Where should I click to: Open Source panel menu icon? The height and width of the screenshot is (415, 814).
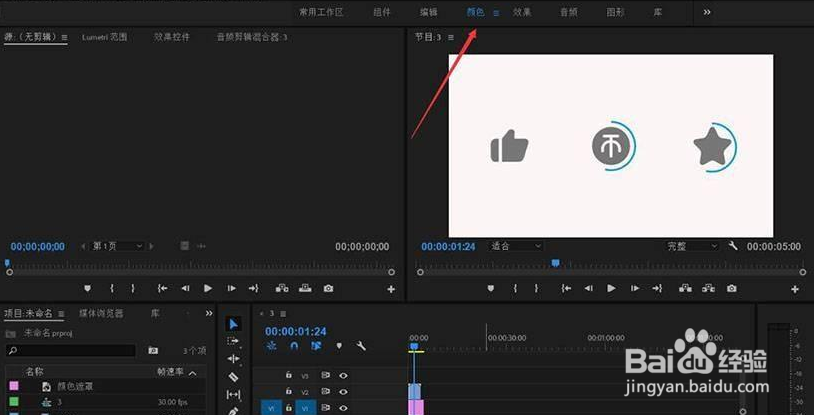(64, 37)
